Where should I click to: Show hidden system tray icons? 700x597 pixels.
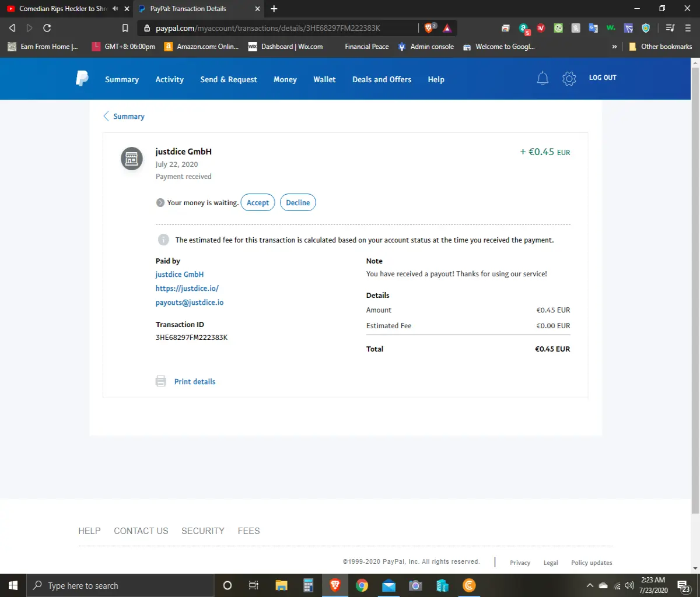(x=590, y=585)
